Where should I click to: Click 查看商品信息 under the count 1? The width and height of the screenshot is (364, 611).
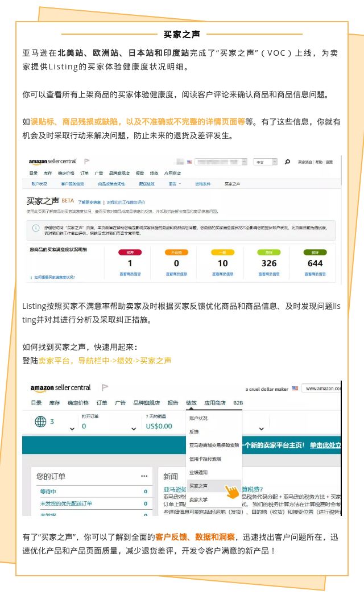point(130,274)
